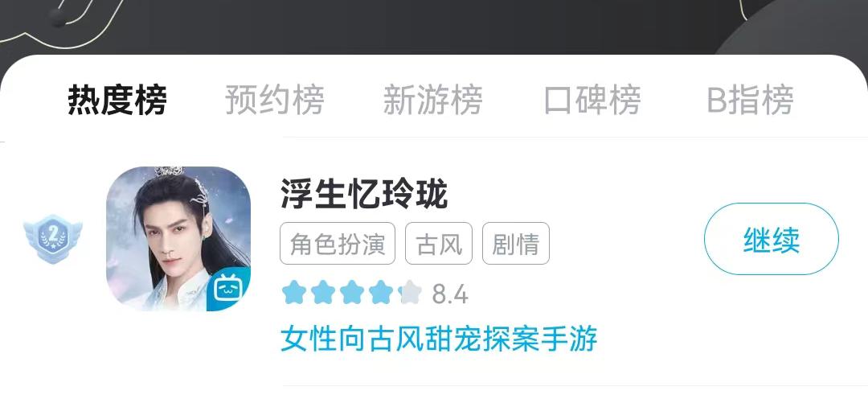Select the 口碑榜 tab
Image resolution: width=868 pixels, height=403 pixels.
tap(592, 100)
